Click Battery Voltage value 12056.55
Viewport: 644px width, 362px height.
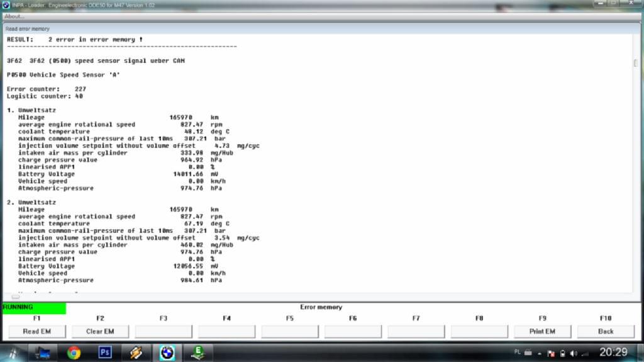188,266
